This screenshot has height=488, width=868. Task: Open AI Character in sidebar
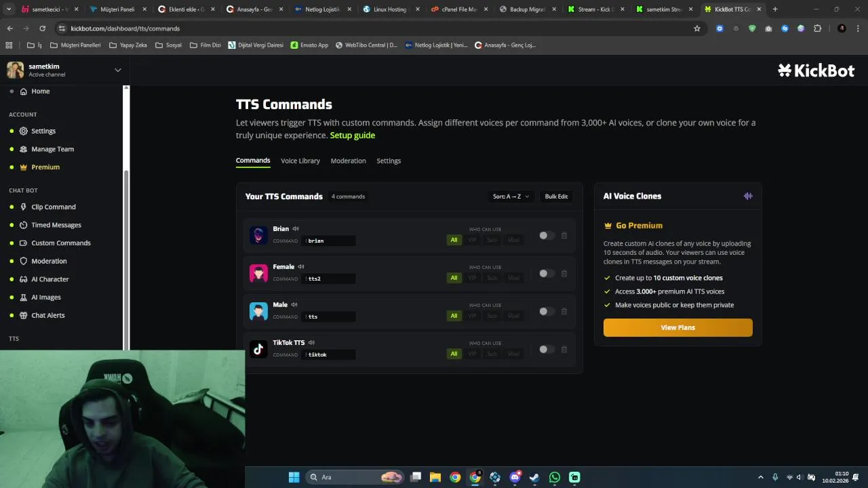(50, 279)
